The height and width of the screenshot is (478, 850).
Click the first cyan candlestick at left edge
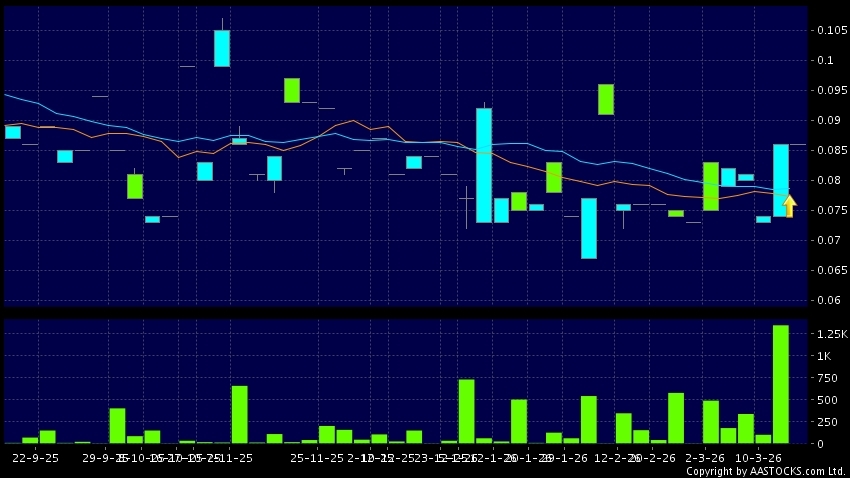click(x=13, y=131)
